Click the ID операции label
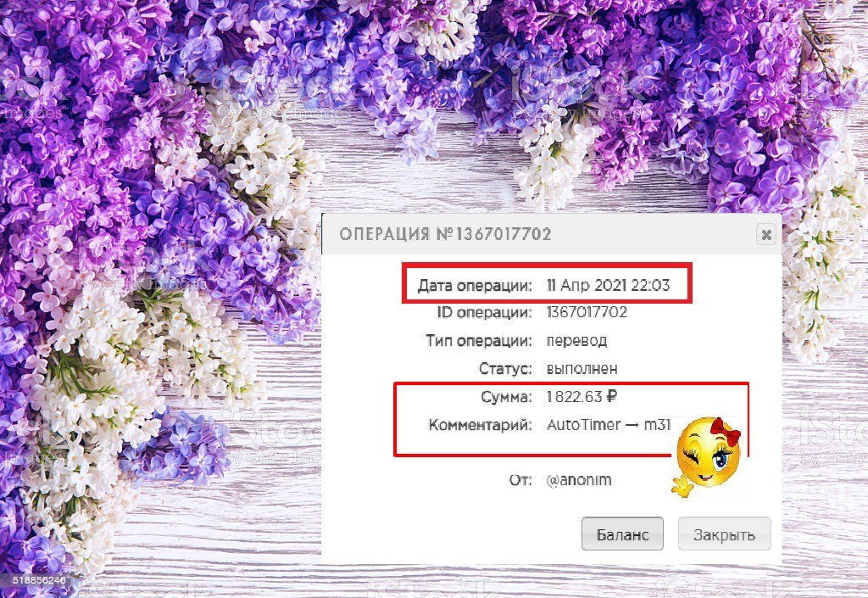Viewport: 868px width, 598px height. [x=484, y=312]
